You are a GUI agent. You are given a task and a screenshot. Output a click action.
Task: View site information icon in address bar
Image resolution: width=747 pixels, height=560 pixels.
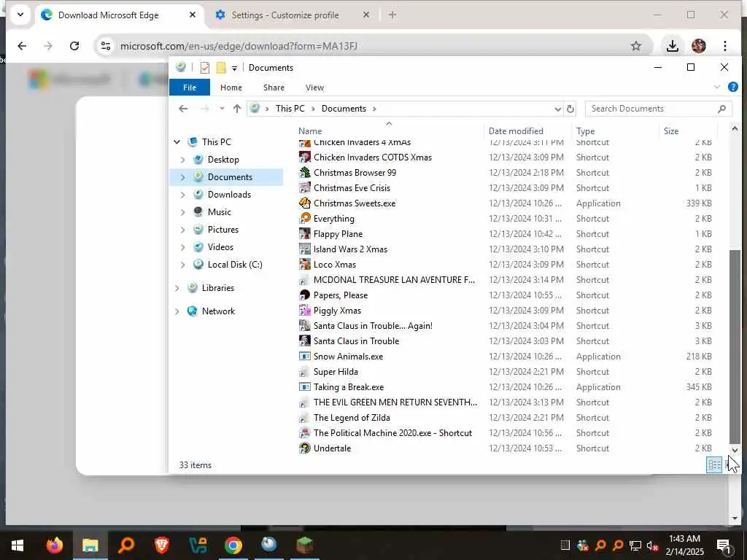click(x=105, y=46)
